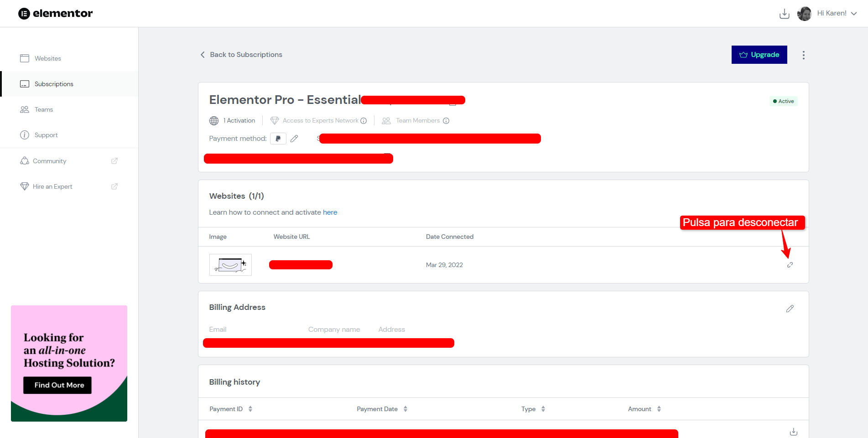Edit payment method with pencil icon
This screenshot has height=438, width=868.
point(294,139)
